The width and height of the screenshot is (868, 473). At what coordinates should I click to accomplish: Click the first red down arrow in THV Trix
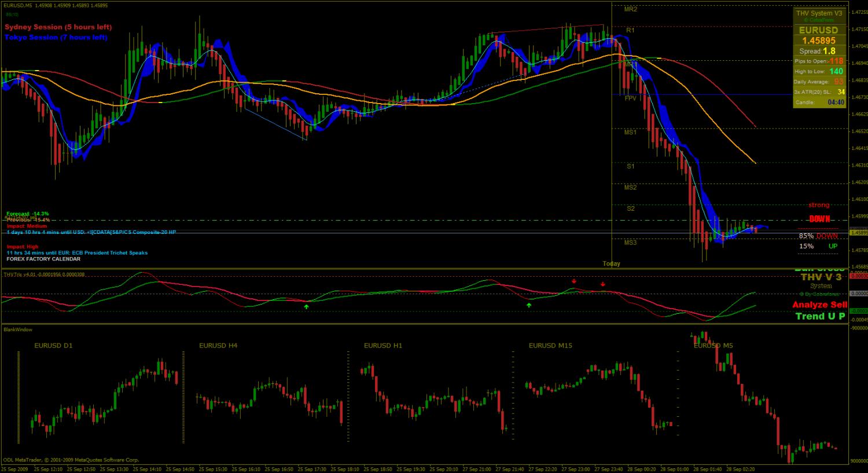click(x=573, y=281)
